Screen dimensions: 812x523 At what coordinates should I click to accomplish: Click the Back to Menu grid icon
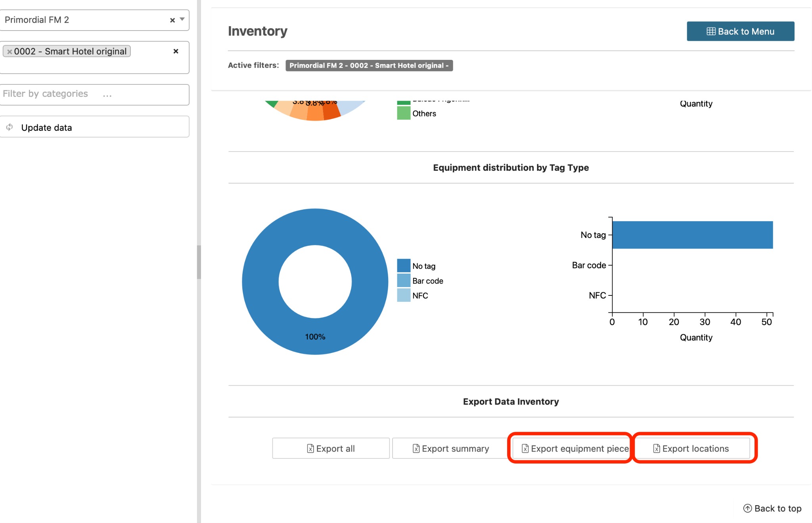point(711,31)
